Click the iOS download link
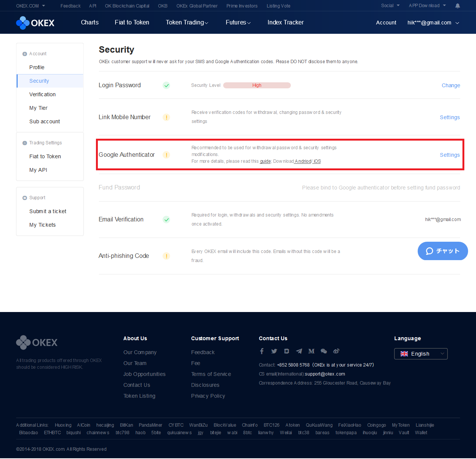 pyautogui.click(x=317, y=161)
